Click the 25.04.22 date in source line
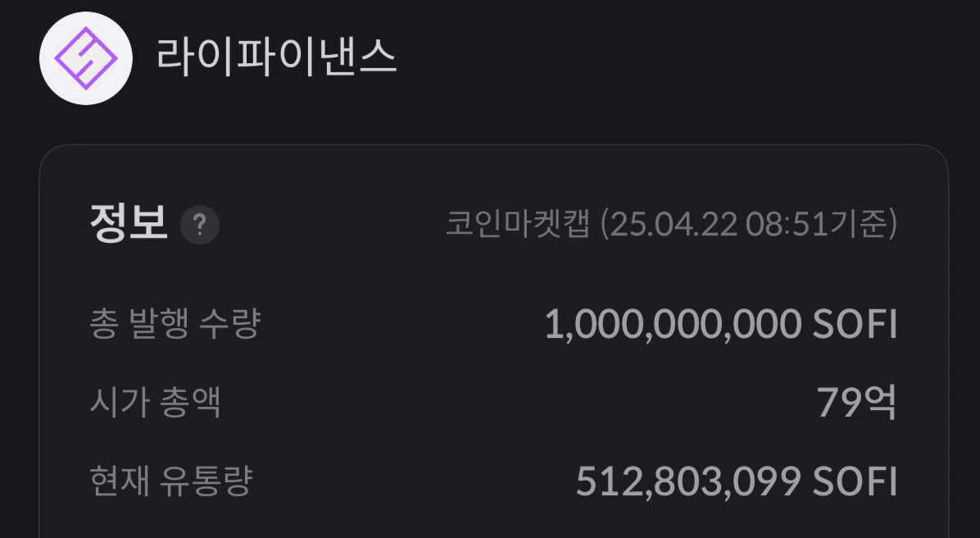The height and width of the screenshot is (538, 980). (x=674, y=224)
